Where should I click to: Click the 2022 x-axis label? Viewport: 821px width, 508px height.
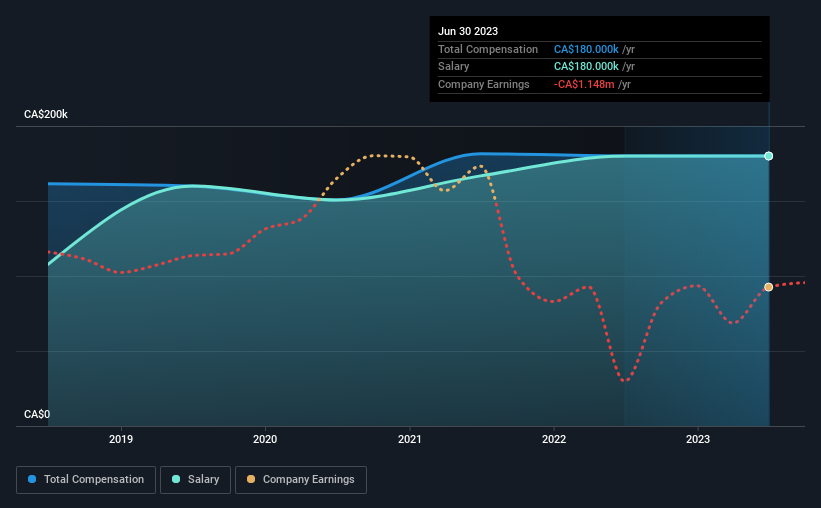pyautogui.click(x=554, y=439)
